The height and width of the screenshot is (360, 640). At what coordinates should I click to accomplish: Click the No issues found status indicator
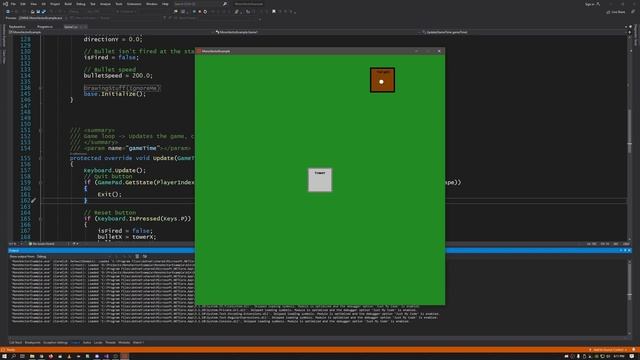[x=41, y=244]
